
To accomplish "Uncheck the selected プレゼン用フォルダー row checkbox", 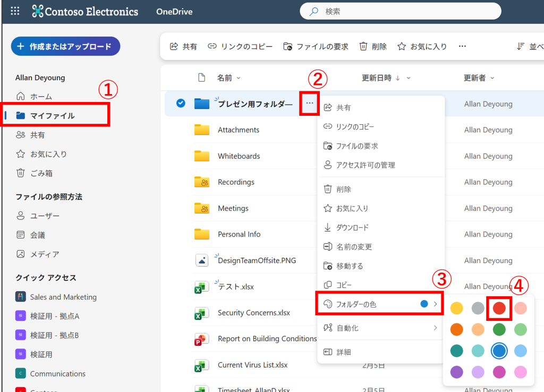I will point(181,104).
